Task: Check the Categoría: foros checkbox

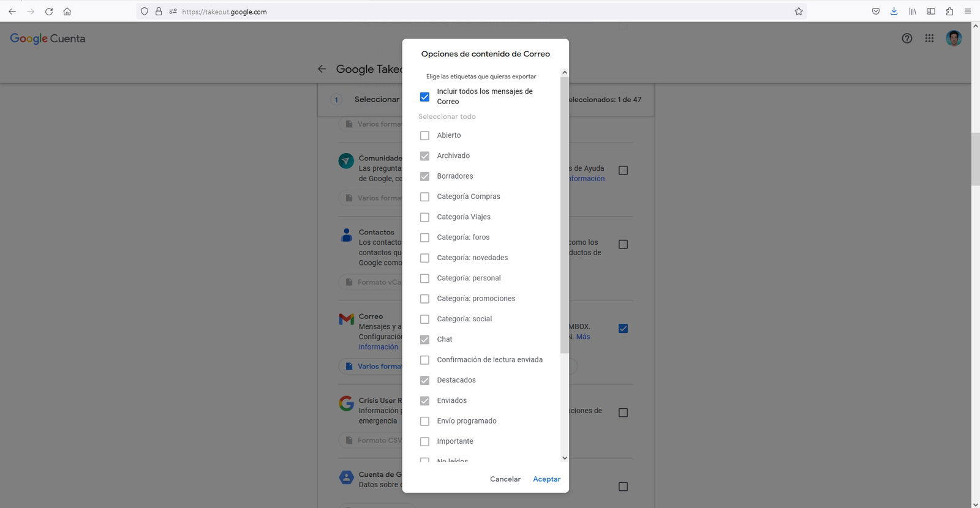Action: 424,237
